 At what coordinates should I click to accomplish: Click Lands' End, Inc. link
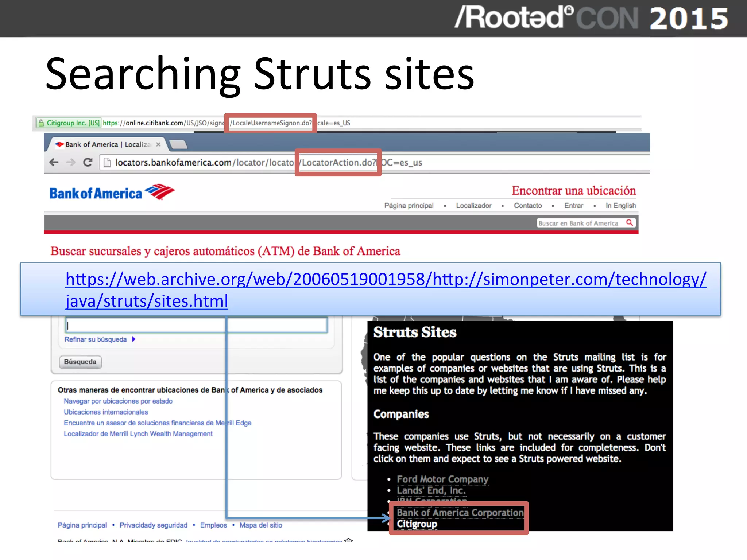(431, 490)
